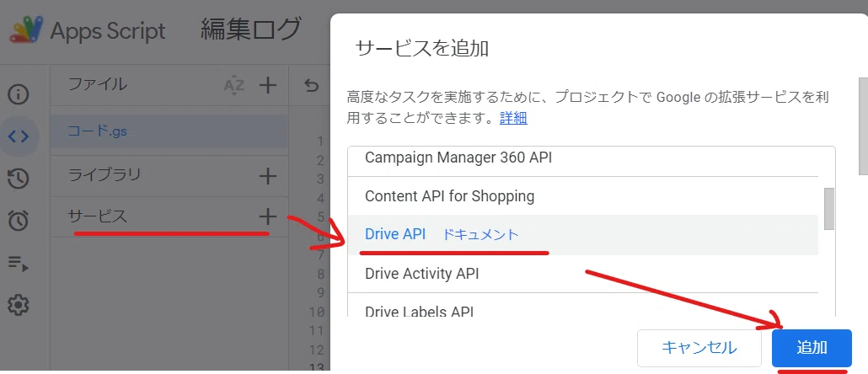Select the コード.gs file
Image resolution: width=868 pixels, height=374 pixels.
[169, 131]
